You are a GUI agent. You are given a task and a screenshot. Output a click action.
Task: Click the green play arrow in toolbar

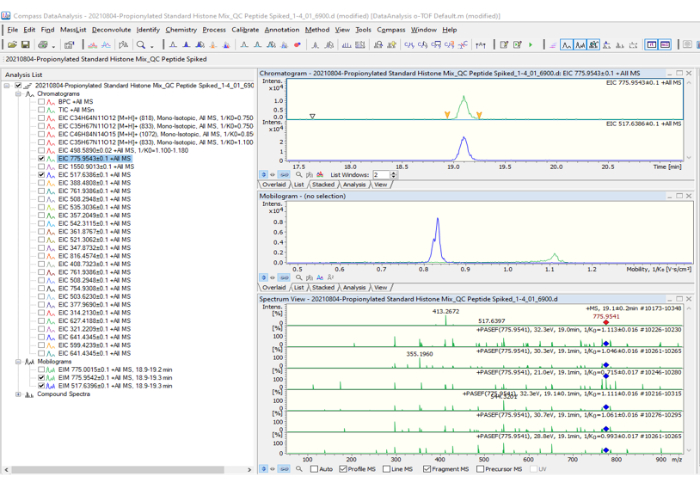click(531, 45)
